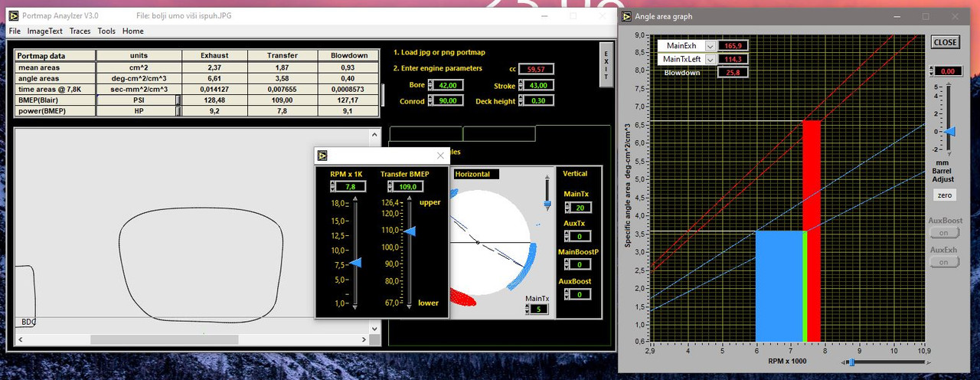Click the Barrel Adjust value stepper arrows

tap(932, 71)
